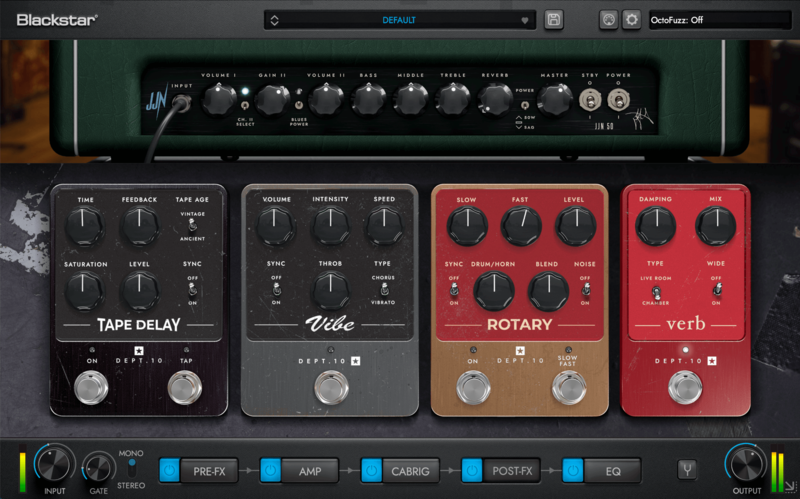Click the amp MASTER knob
The image size is (800, 499).
coord(555,99)
